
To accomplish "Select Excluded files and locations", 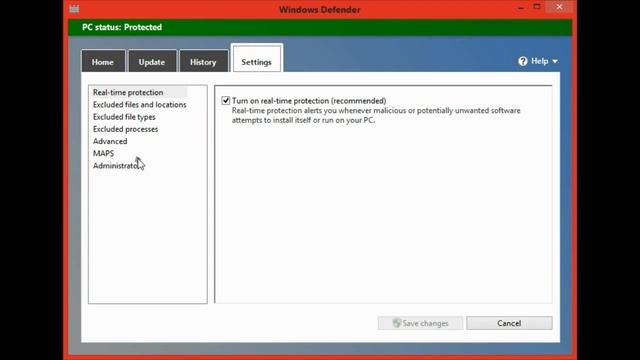I will (140, 104).
